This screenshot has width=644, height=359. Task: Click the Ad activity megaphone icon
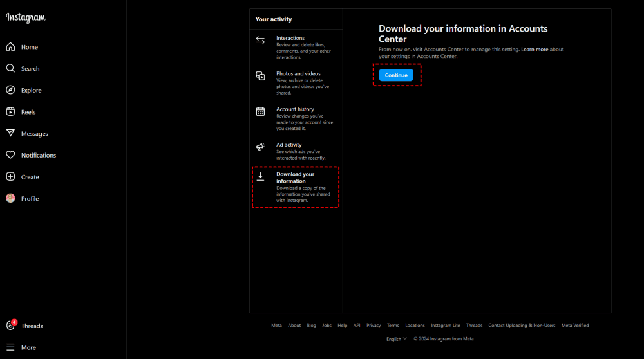click(260, 147)
